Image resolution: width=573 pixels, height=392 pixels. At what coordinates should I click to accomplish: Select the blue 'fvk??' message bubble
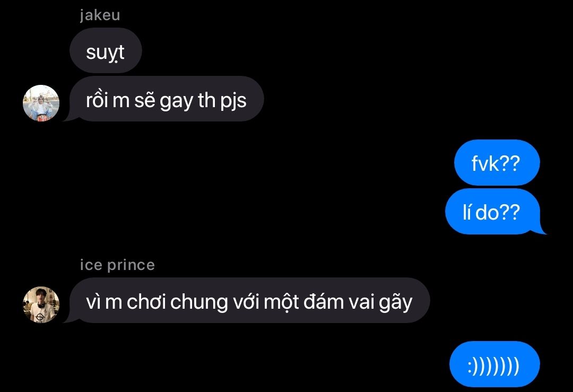pyautogui.click(x=497, y=162)
